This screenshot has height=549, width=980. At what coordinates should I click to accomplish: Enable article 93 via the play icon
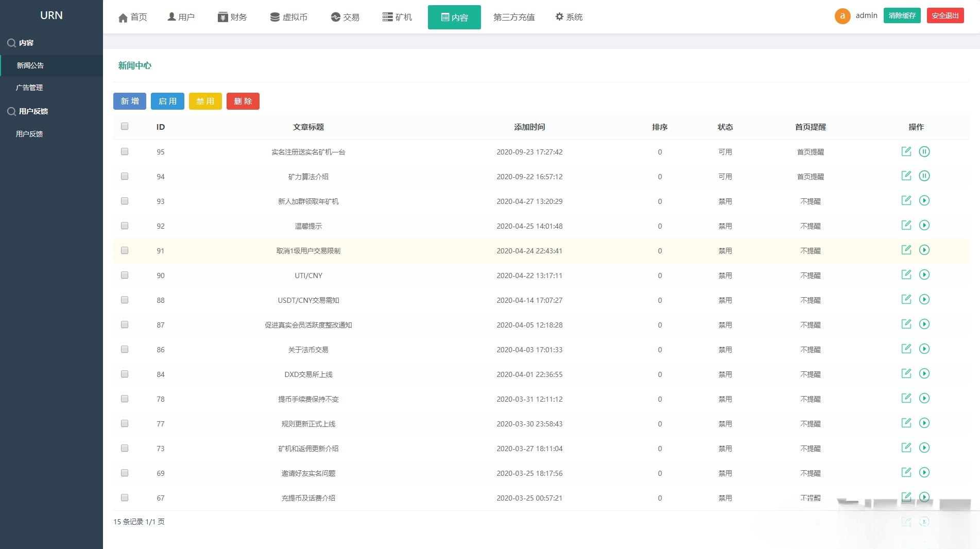click(x=925, y=200)
